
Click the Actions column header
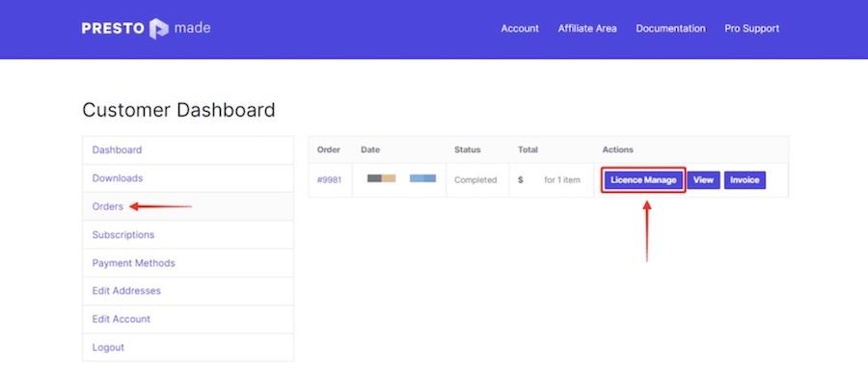[618, 150]
